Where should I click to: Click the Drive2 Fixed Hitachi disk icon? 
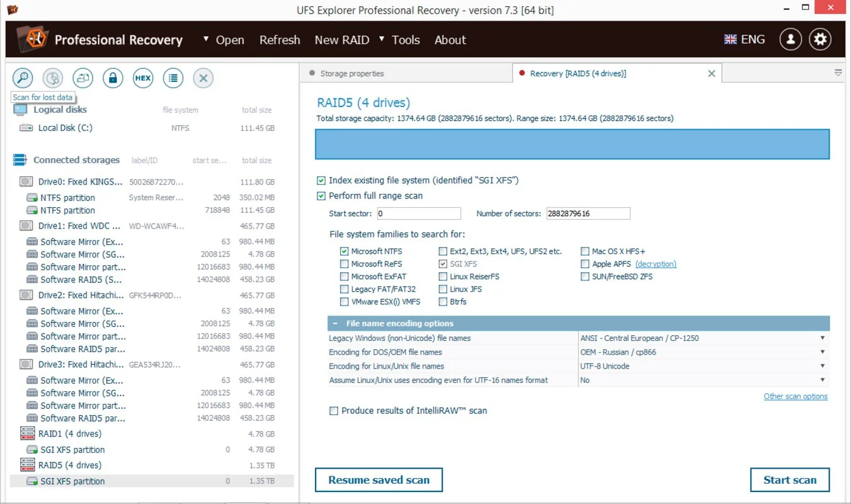(x=26, y=295)
